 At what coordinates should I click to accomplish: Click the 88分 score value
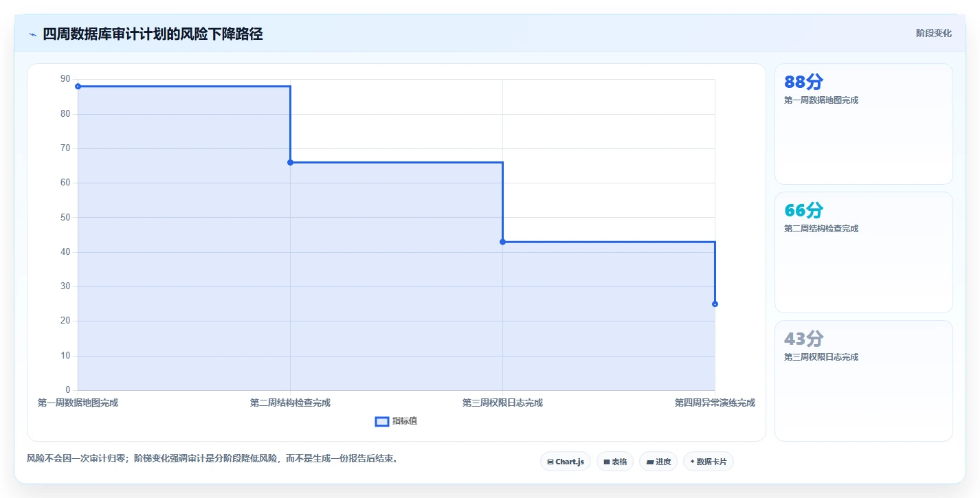click(803, 82)
